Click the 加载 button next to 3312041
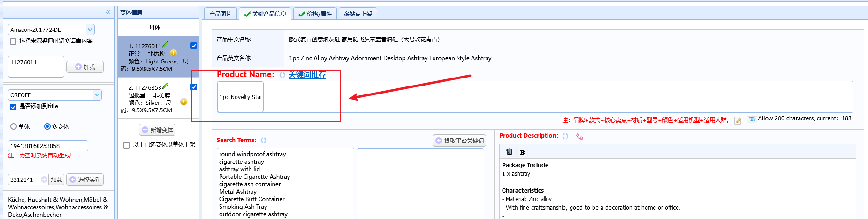The height and width of the screenshot is (219, 868). point(56,180)
